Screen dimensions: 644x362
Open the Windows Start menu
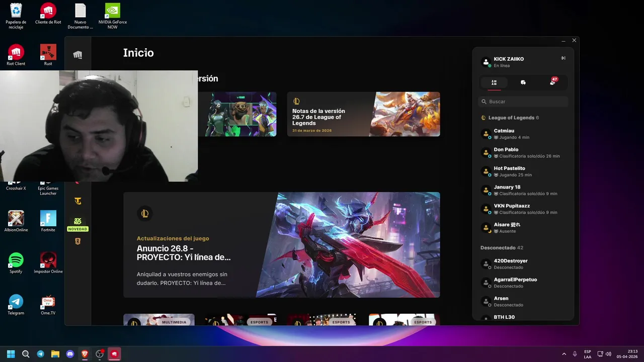coord(11,354)
